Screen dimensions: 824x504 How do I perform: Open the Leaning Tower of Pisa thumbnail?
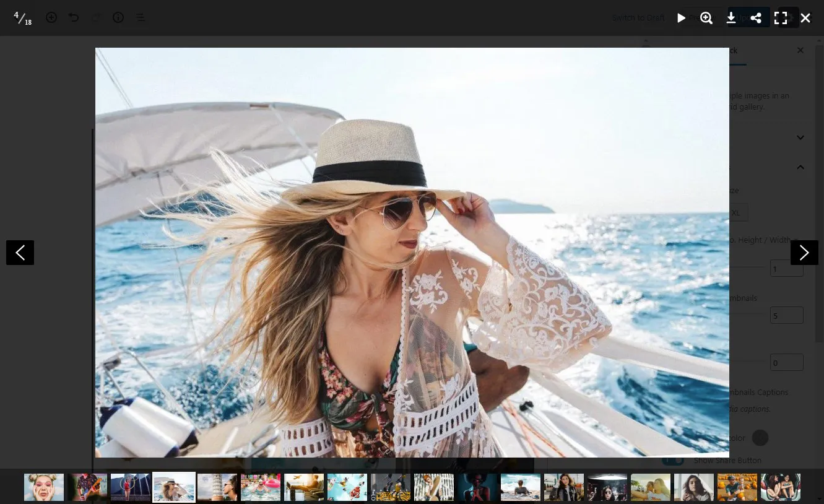[x=217, y=487]
